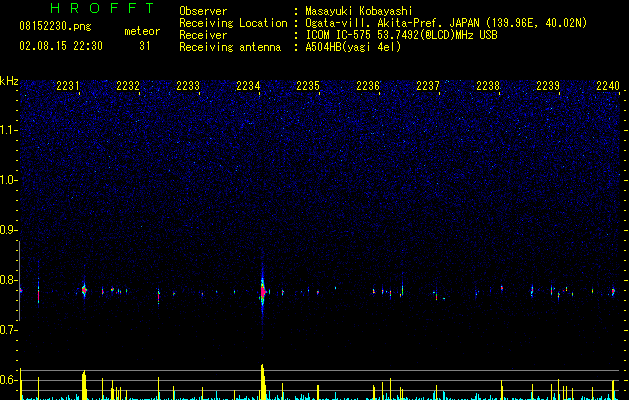629x400 pixels.
Task: Click the 1.0 kHz axis label
Action: [x=8, y=180]
